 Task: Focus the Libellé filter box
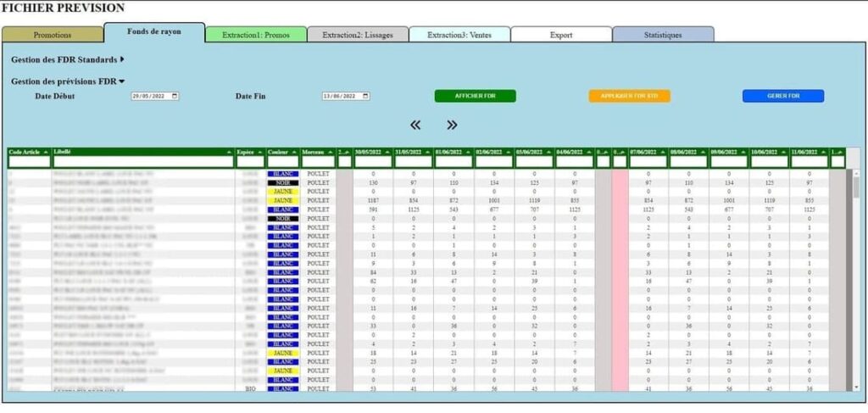[143, 162]
